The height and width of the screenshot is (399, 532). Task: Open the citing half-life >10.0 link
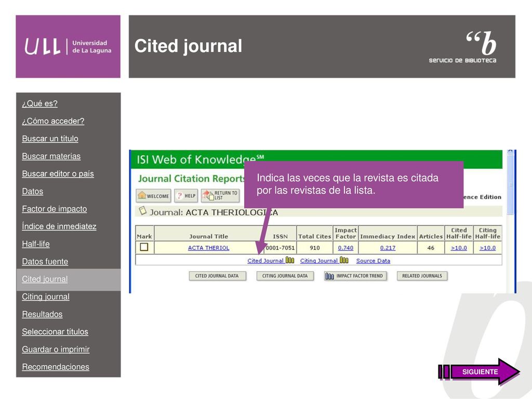(487, 248)
